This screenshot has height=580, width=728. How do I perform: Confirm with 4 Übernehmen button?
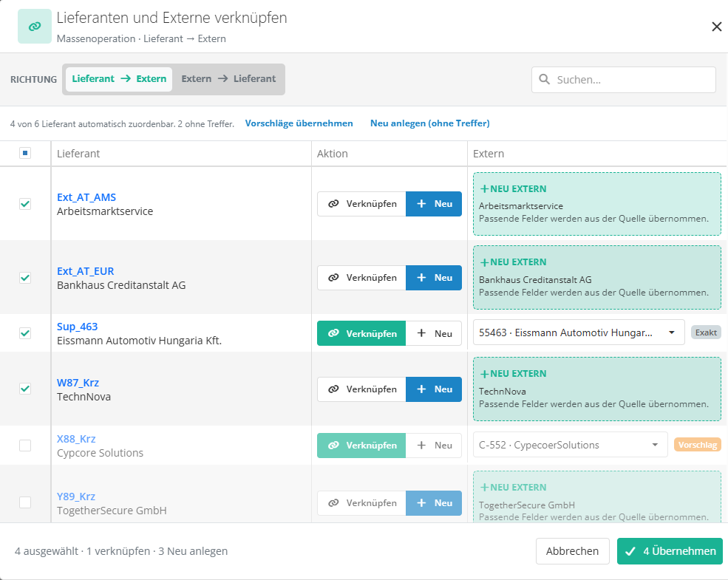[x=670, y=551]
